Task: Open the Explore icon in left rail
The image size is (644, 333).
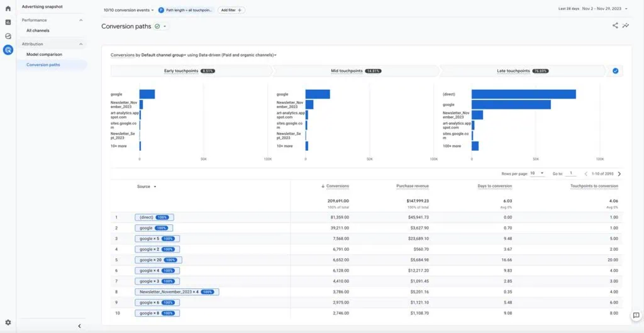Action: (x=8, y=36)
